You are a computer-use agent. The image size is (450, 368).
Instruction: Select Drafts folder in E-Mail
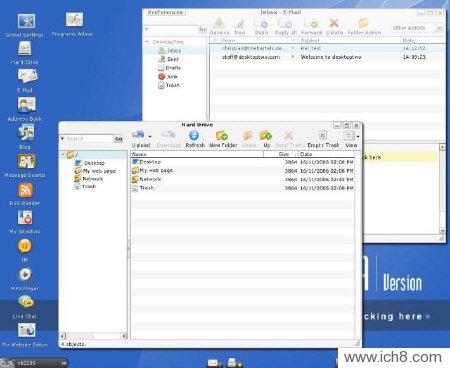(169, 68)
